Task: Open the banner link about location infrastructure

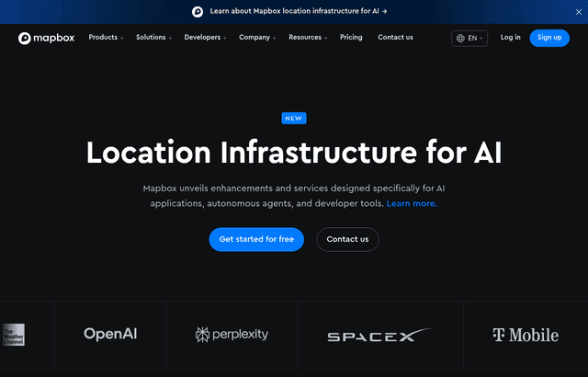Action: click(x=299, y=11)
